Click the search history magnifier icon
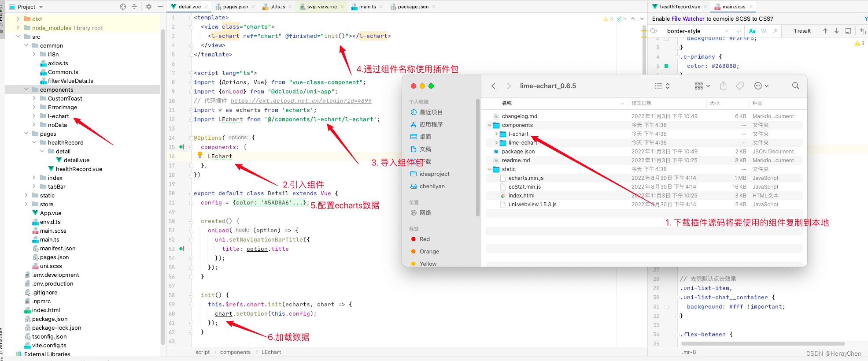868x361 pixels. click(654, 31)
